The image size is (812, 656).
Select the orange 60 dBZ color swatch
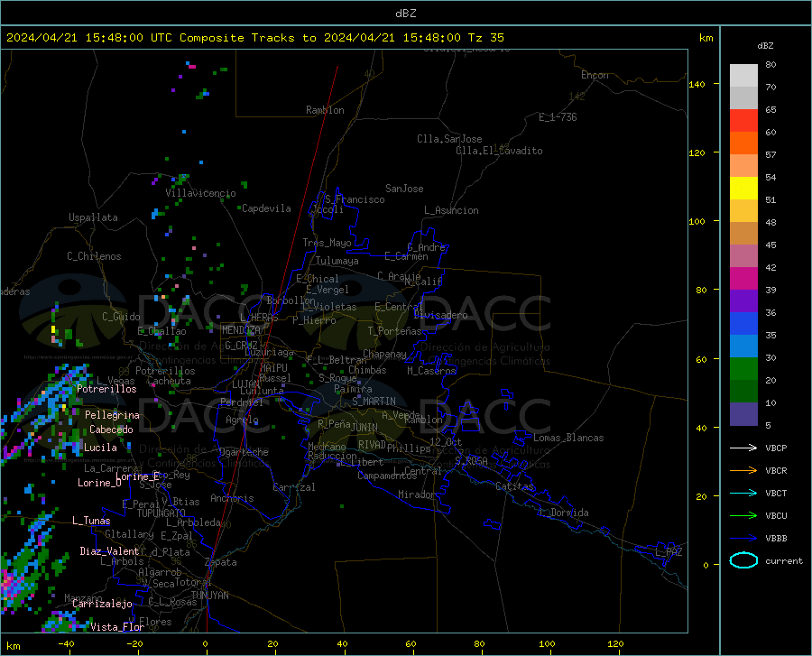click(x=743, y=143)
